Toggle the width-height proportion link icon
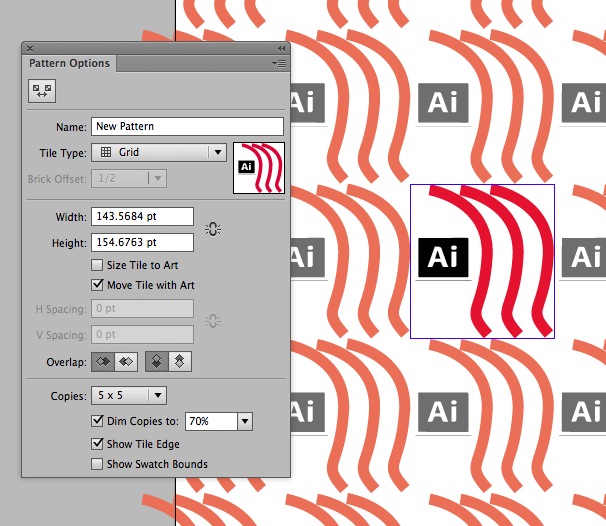Screen dimensions: 606x526 click(213, 229)
